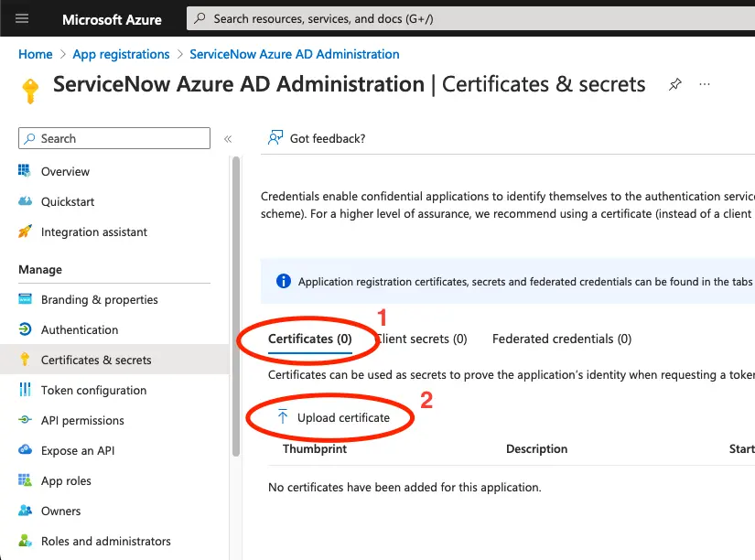Open the Azure portal hamburger menu

[22, 18]
